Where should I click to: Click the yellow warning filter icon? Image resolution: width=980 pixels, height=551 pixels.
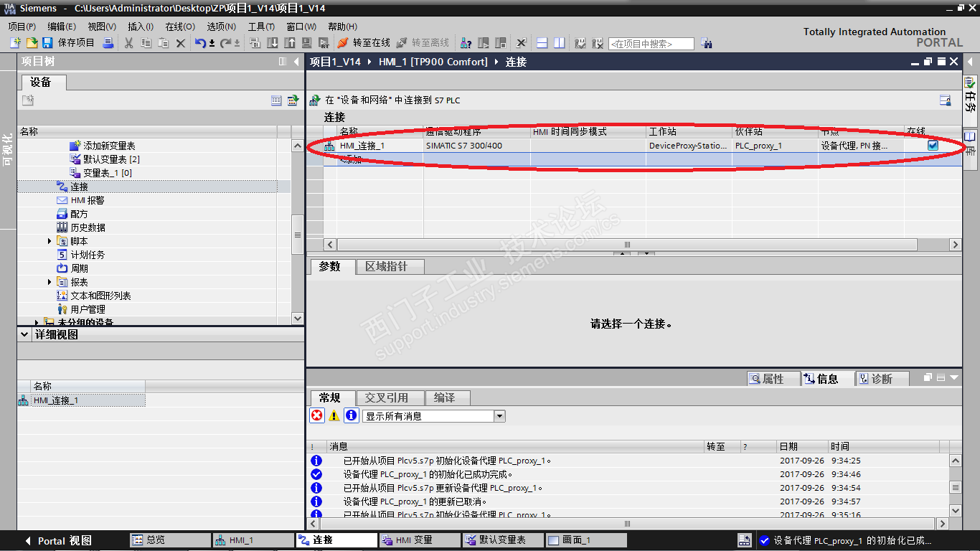(x=334, y=415)
